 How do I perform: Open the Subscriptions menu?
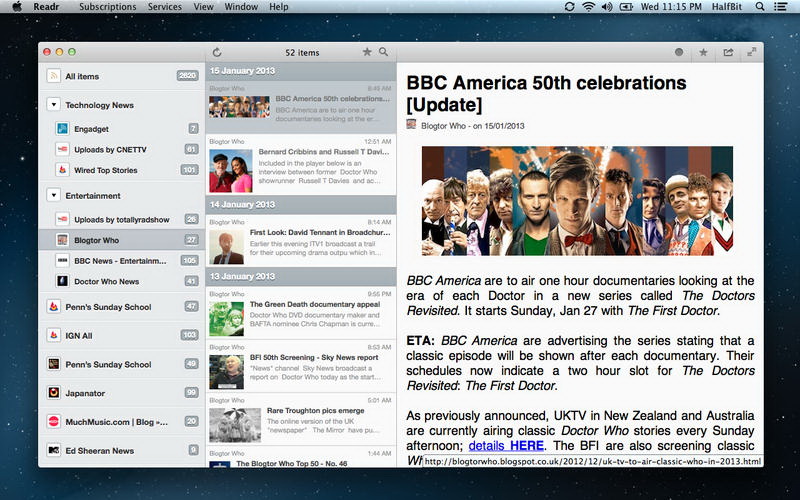coord(107,7)
